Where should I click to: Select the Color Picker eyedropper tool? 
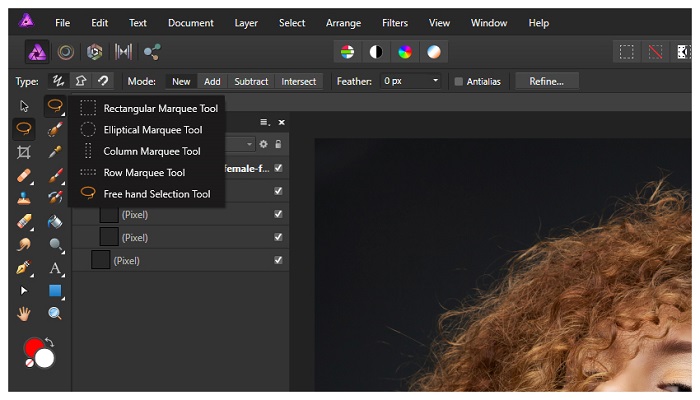point(55,152)
